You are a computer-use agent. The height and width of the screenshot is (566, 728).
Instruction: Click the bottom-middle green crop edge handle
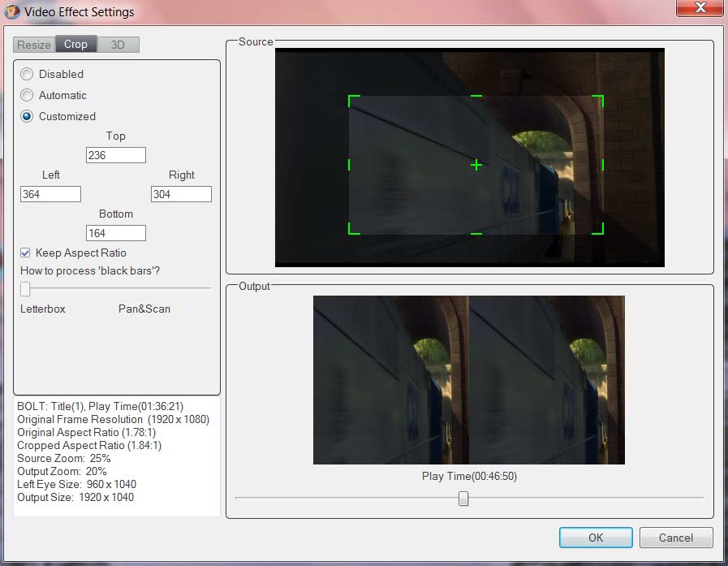[x=476, y=233]
